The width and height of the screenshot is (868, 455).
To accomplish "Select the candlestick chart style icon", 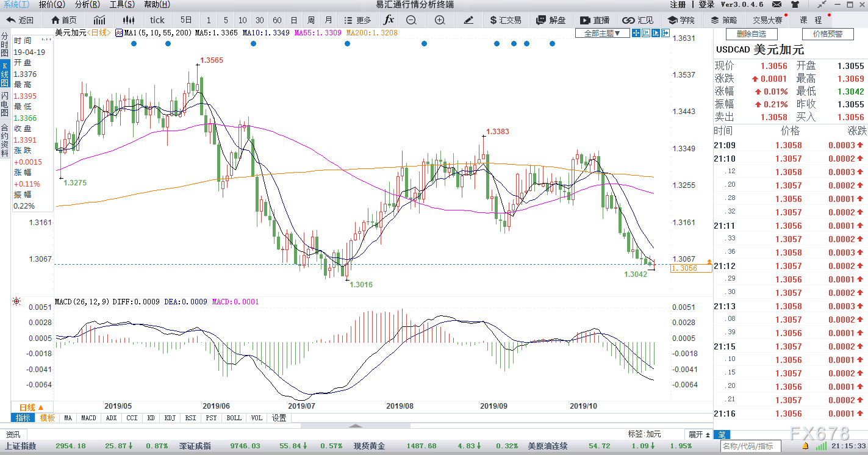I will click(128, 20).
